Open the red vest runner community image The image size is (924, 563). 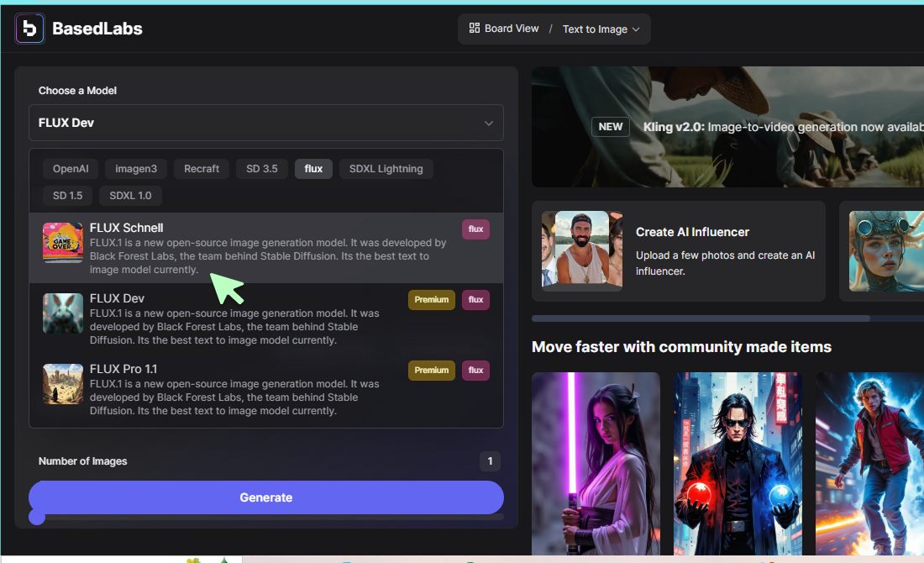[869, 463]
